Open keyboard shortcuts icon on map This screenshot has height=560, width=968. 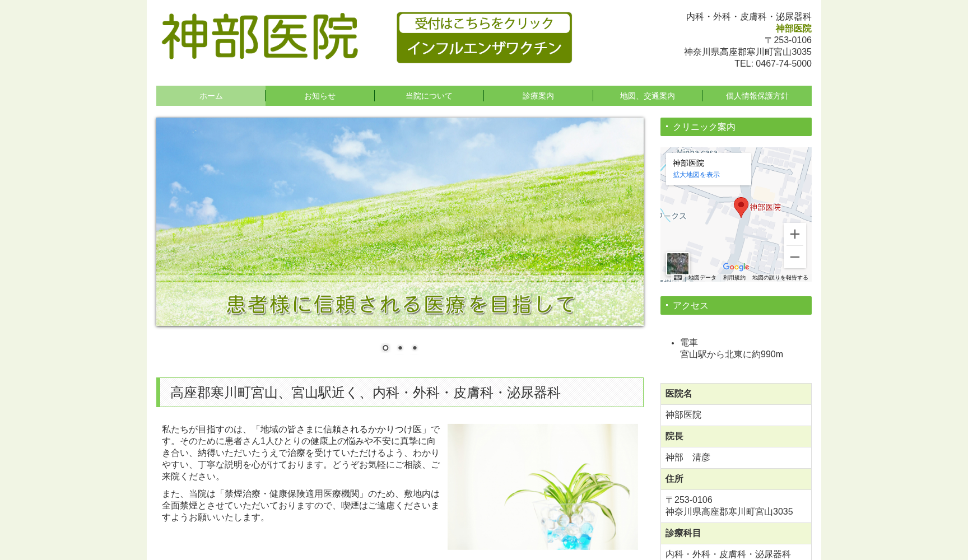tap(678, 277)
